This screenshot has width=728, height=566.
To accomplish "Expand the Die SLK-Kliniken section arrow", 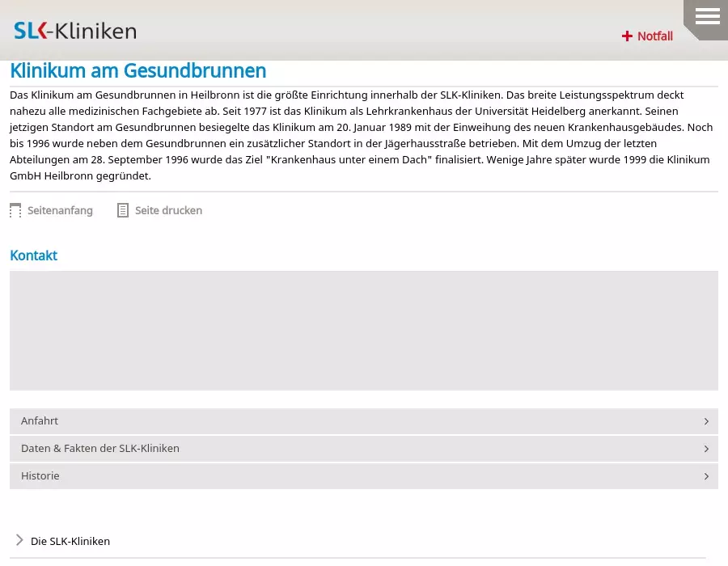I will (19, 540).
